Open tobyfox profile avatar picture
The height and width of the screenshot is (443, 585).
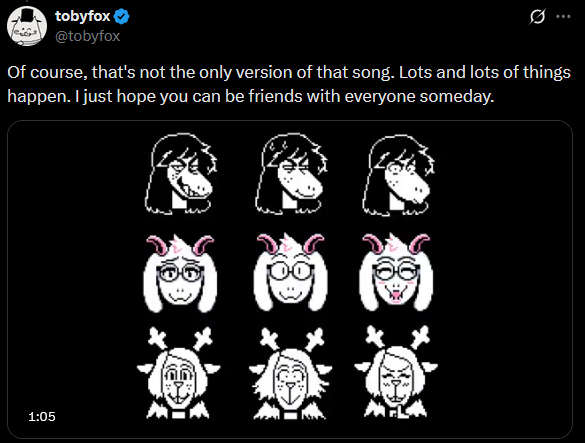[x=27, y=26]
